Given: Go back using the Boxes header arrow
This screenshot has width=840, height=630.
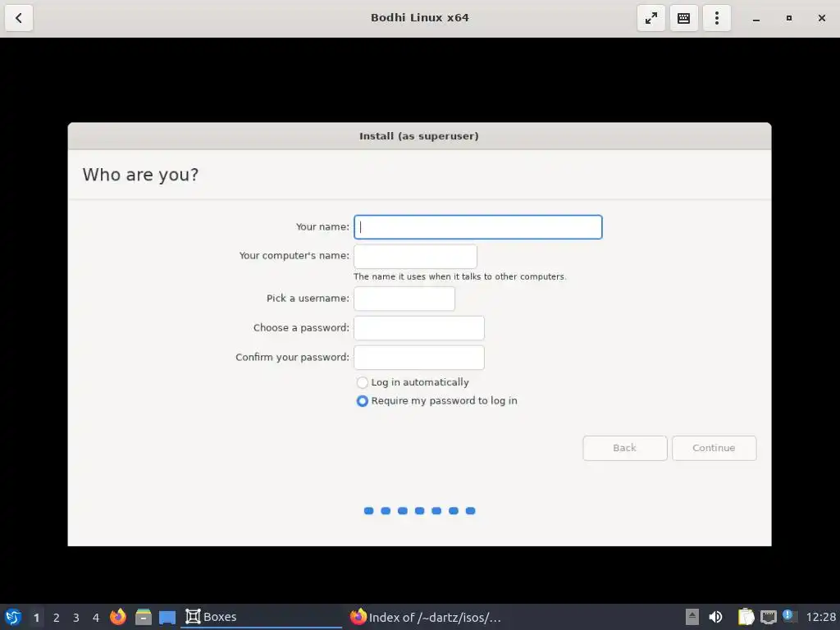Looking at the screenshot, I should click(19, 18).
